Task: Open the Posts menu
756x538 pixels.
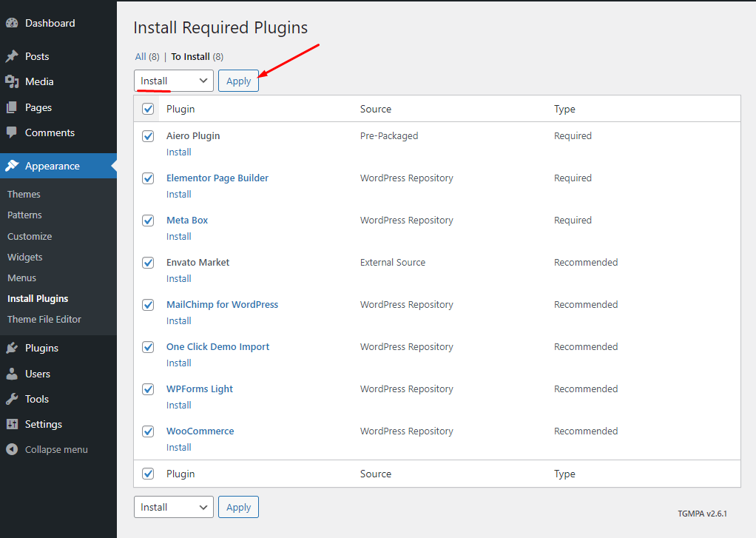Action: (37, 56)
